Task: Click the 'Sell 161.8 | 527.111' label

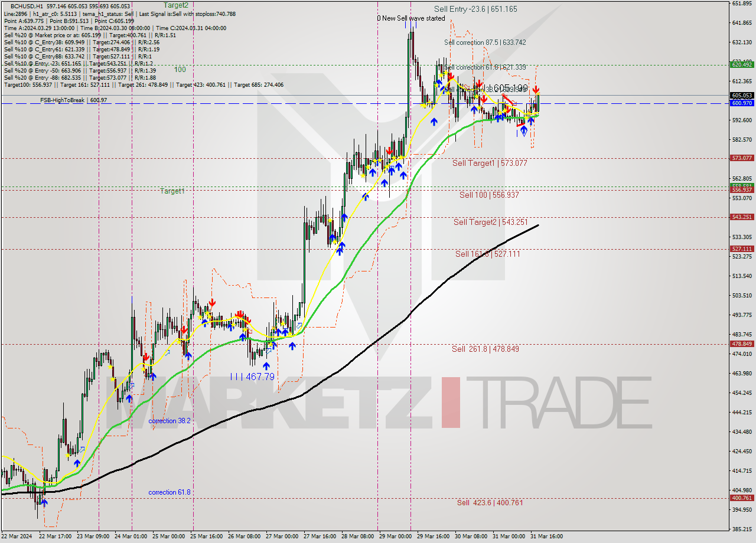Action: coord(488,254)
